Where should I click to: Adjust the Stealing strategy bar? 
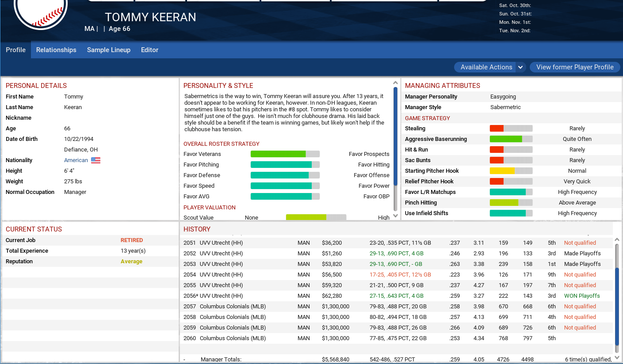click(x=511, y=129)
